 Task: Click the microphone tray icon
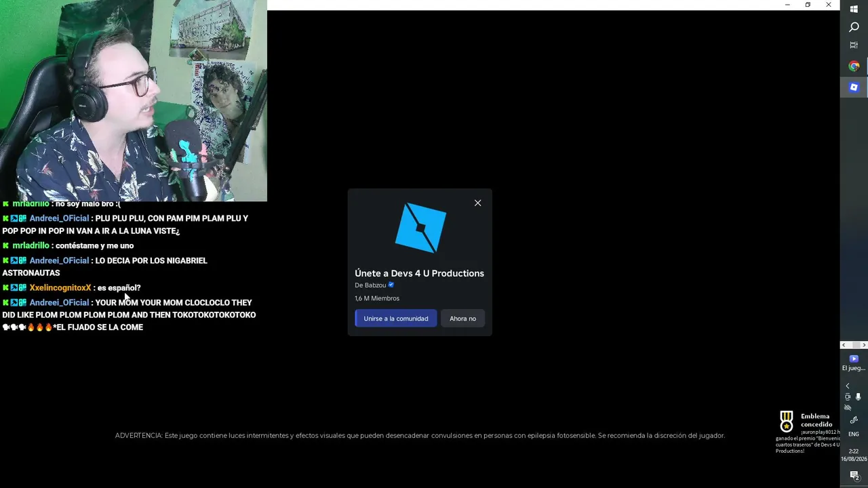pyautogui.click(x=859, y=397)
